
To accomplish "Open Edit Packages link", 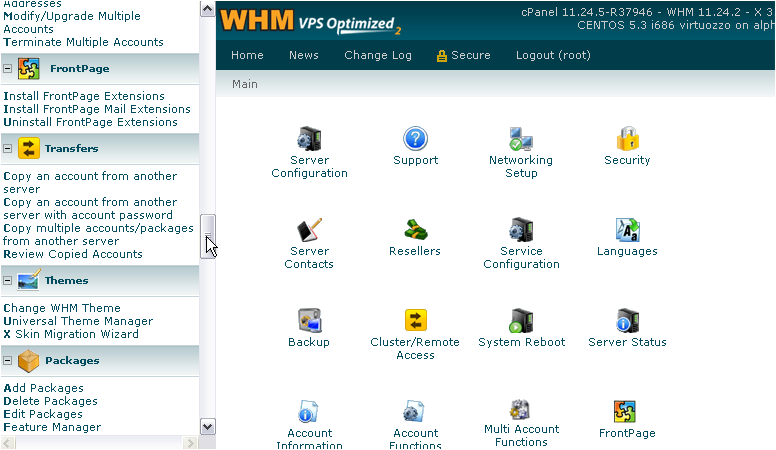I will tap(43, 414).
